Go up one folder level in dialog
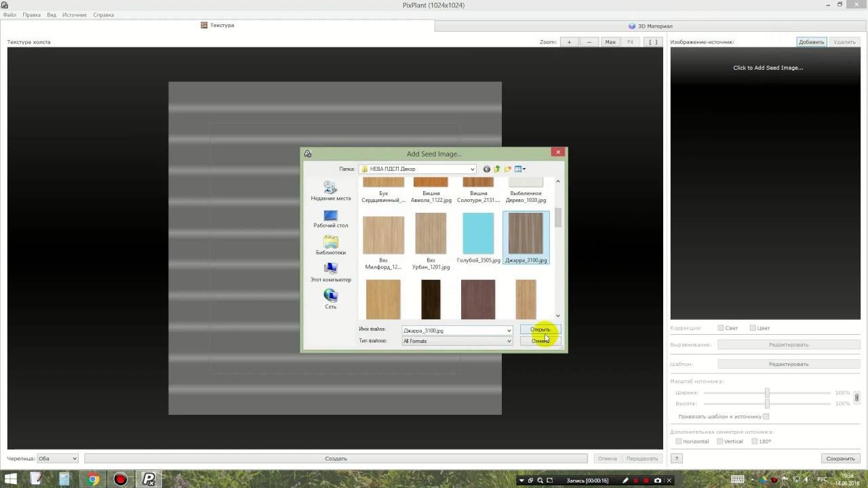The height and width of the screenshot is (488, 868). click(x=497, y=169)
